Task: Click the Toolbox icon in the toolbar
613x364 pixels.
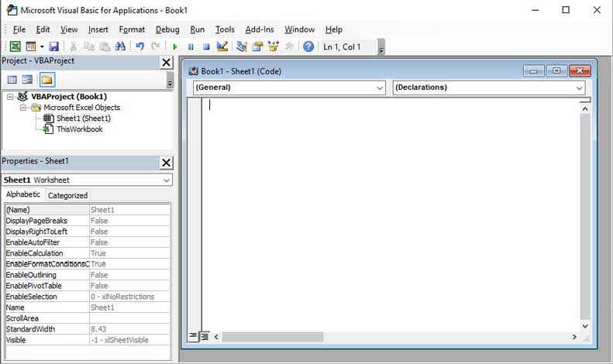Action: click(x=289, y=46)
